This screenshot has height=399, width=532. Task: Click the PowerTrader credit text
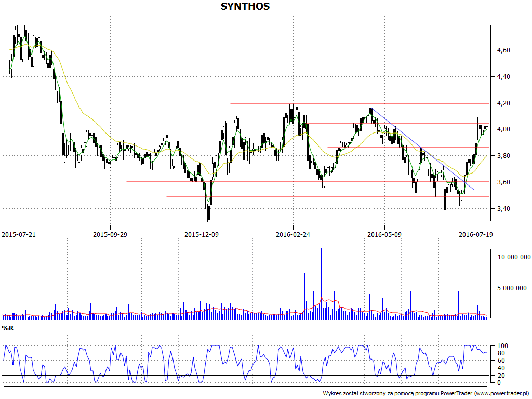tap(427, 393)
